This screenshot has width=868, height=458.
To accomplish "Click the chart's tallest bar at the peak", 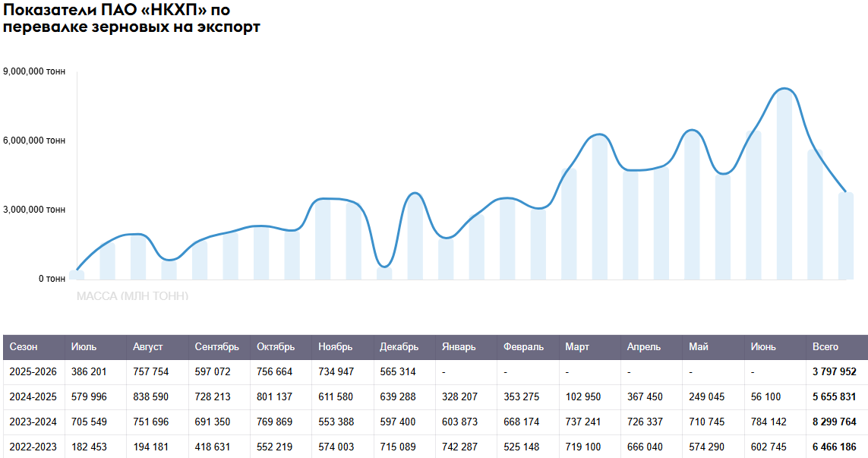I will (784, 184).
